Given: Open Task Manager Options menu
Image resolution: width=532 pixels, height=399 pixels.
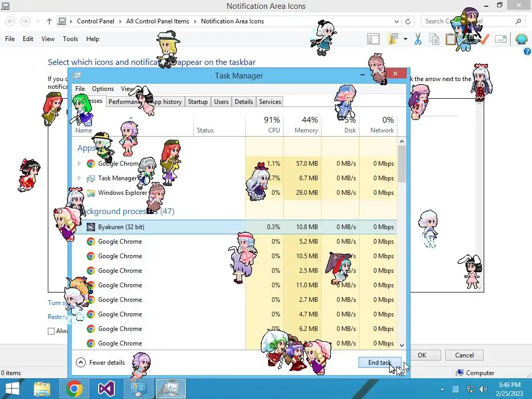Looking at the screenshot, I should pos(103,89).
